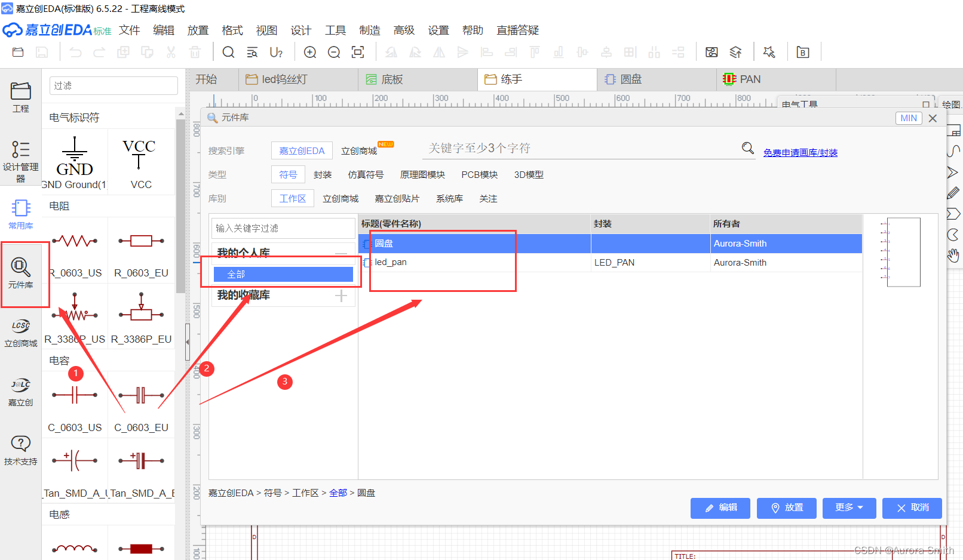Viewport: 963px width, 560px height.
Task: Select the 立创商城 search engine option
Action: coord(359,151)
